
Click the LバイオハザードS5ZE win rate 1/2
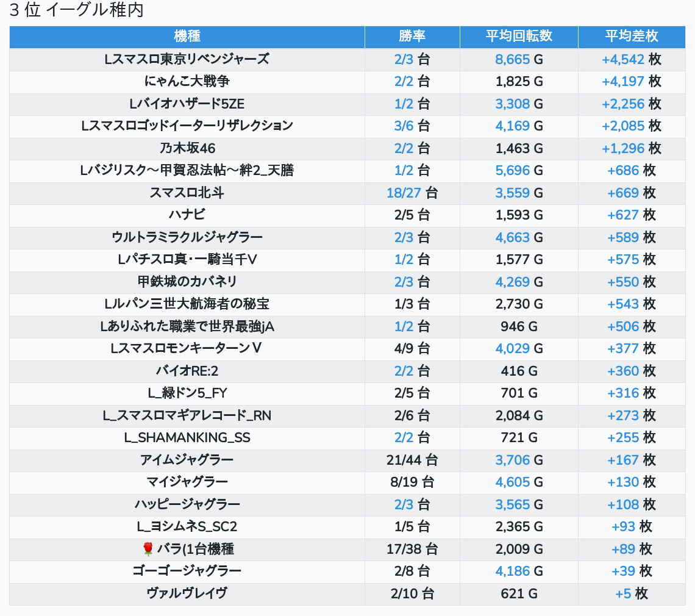click(x=404, y=104)
